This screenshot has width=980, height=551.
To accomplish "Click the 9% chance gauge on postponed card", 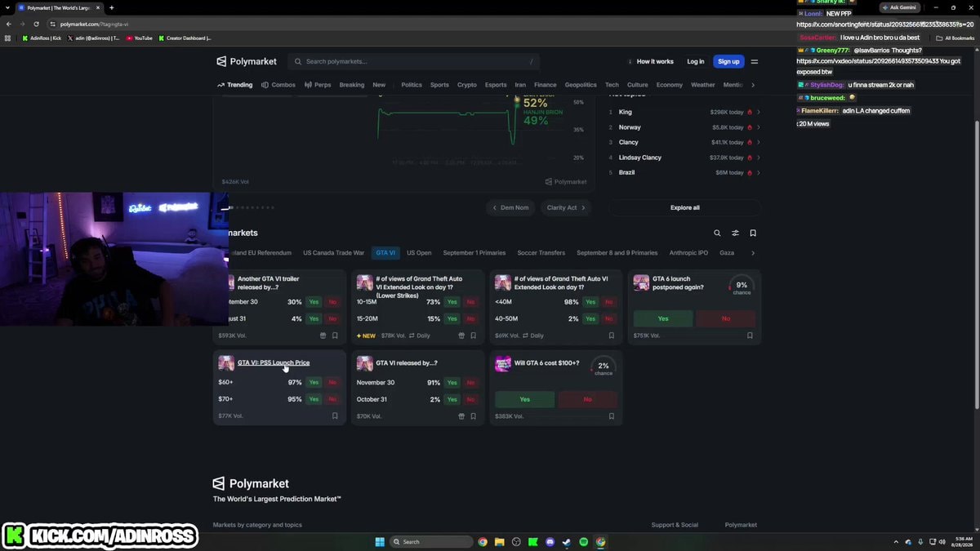I will 742,287.
